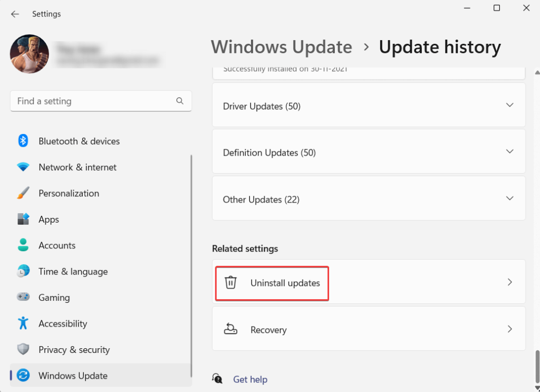Expand the Other Updates (22) section
This screenshot has height=392, width=540.
pyautogui.click(x=369, y=198)
